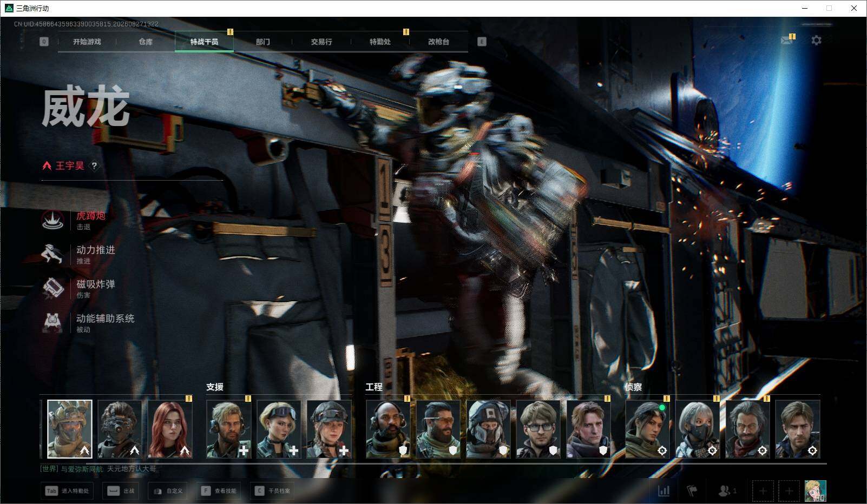Open the player avatar in bottom corner
Viewport: 867px width, 504px height.
coord(815,491)
